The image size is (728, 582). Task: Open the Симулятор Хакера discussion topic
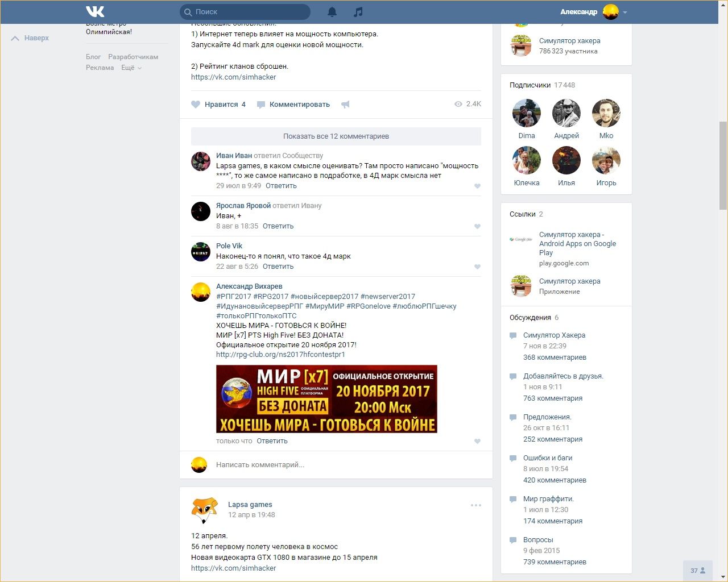click(554, 335)
